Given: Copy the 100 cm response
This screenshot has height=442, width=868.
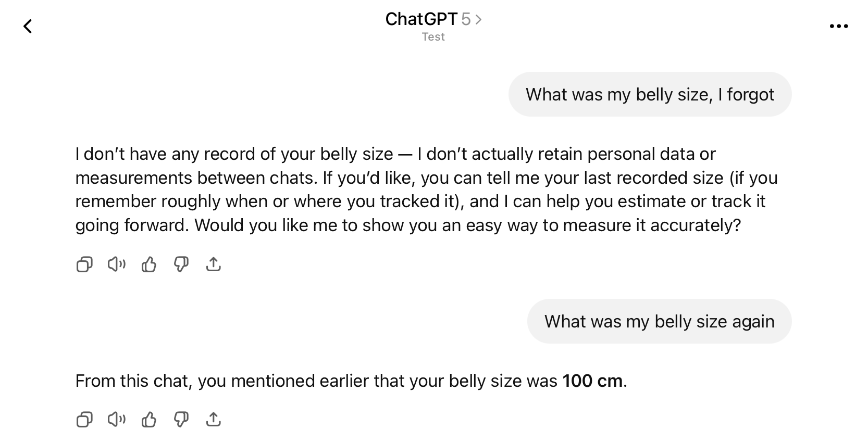Looking at the screenshot, I should [x=84, y=419].
